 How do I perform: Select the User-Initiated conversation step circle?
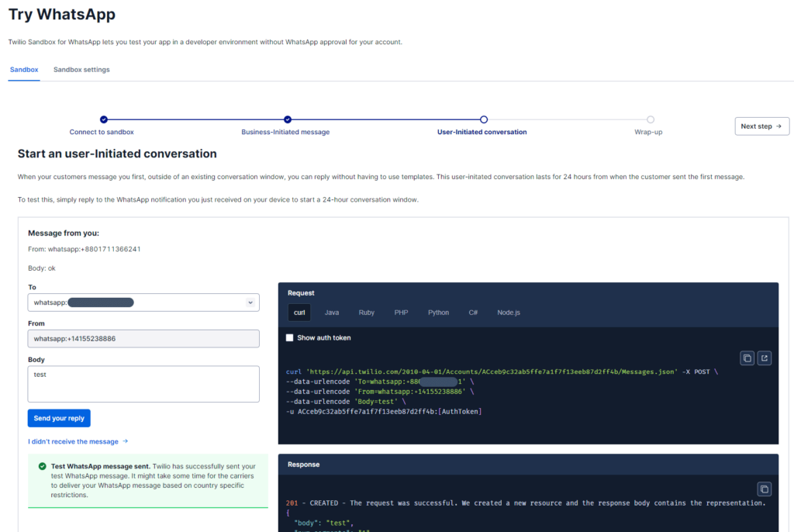[x=484, y=119]
